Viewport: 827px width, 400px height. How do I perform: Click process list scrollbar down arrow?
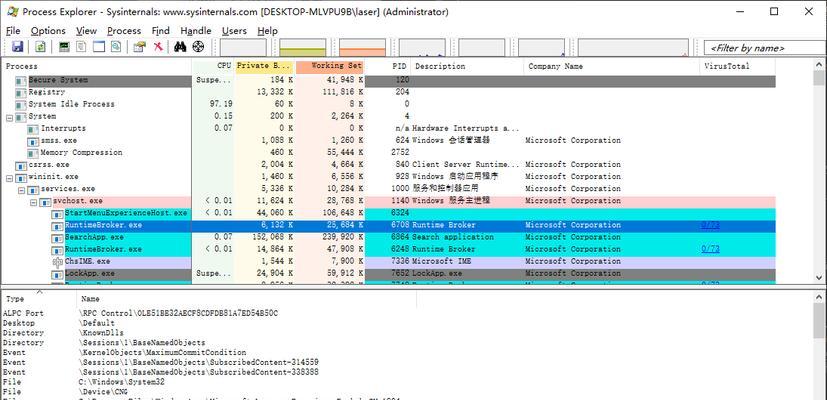tap(819, 277)
